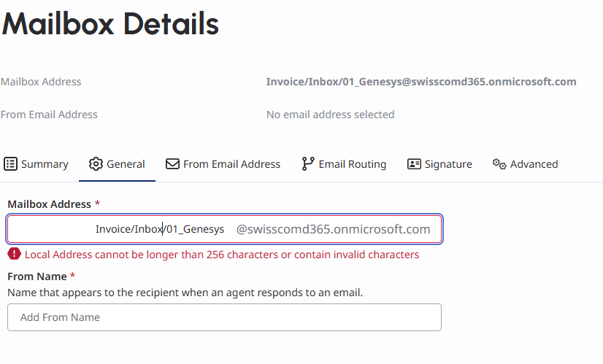Open the Signature tab
The height and width of the screenshot is (364, 603).
pyautogui.click(x=448, y=164)
